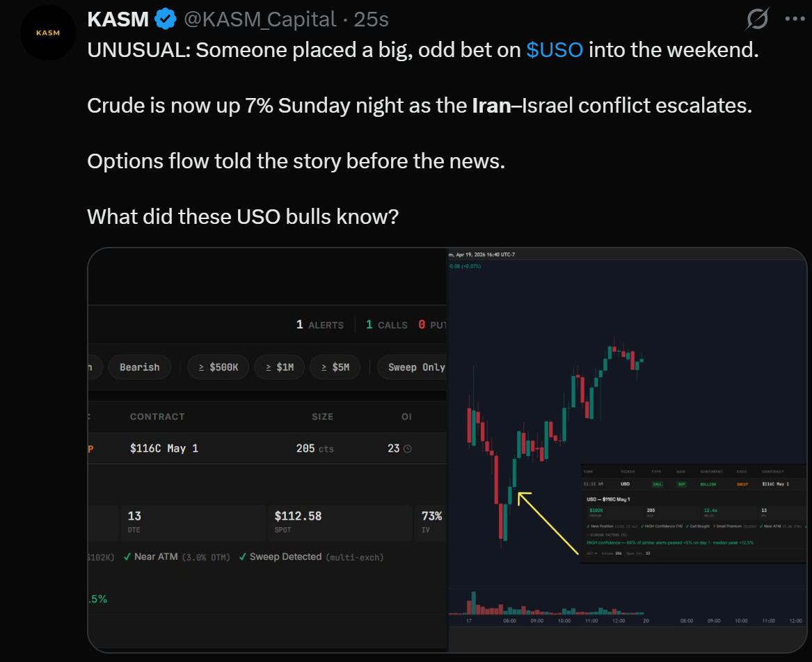
Task: Select the ≥ $1M premium filter
Action: coord(279,367)
